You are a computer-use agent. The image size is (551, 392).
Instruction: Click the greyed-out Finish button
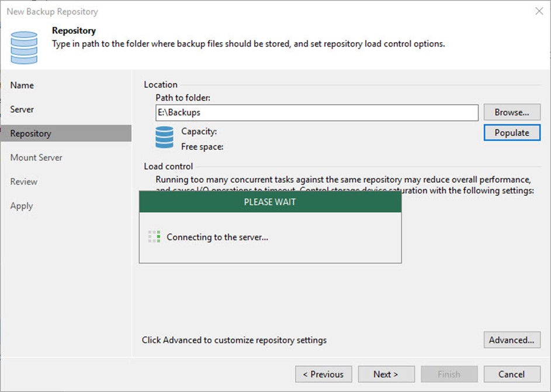tap(449, 374)
